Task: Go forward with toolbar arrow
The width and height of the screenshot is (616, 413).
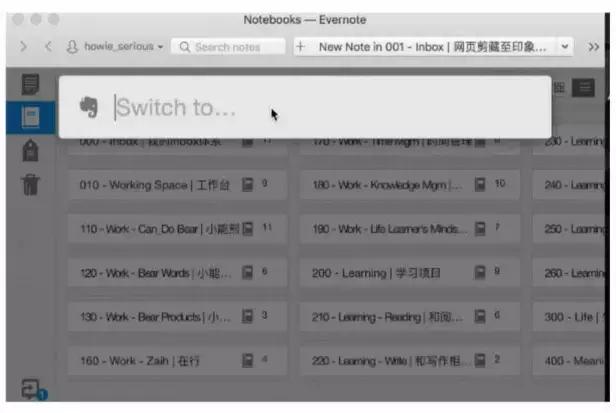Action: click(x=23, y=47)
